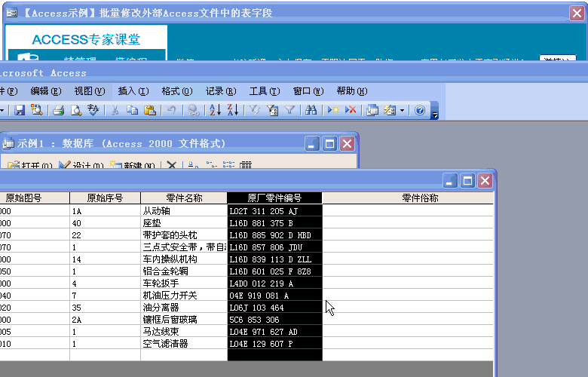Click the cell 空气滤清器
The image size is (588, 377).
(184, 344)
